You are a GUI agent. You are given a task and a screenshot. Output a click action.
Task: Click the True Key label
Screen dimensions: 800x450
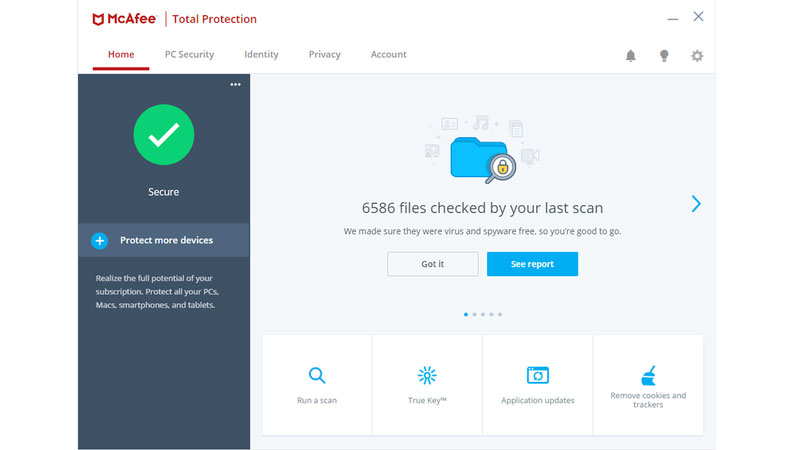click(427, 401)
